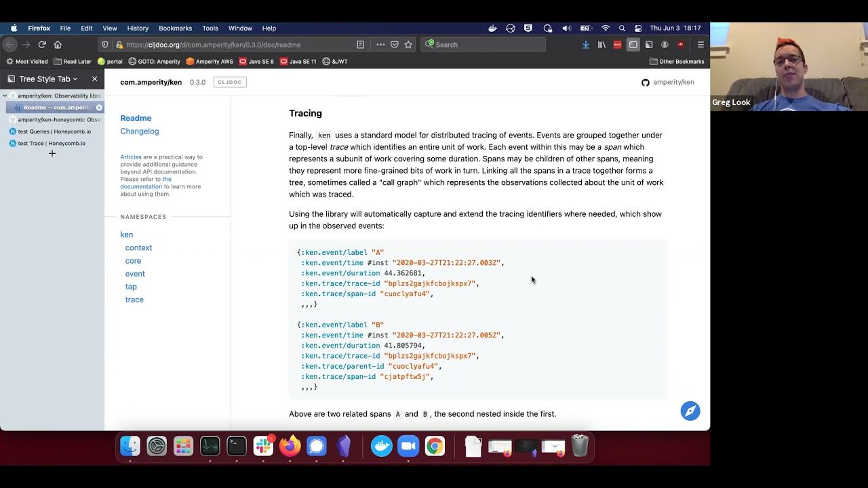Open the Firefox account icon

tap(665, 45)
